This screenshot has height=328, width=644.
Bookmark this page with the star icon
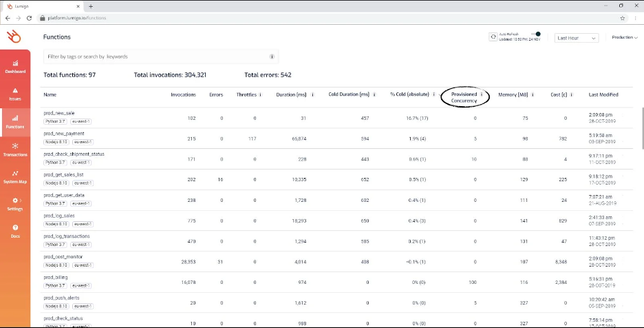click(x=622, y=18)
